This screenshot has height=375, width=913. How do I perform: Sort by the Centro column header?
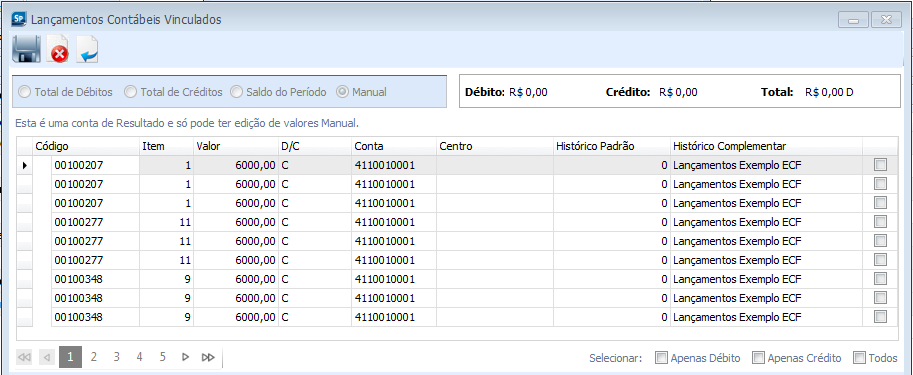[x=495, y=146]
